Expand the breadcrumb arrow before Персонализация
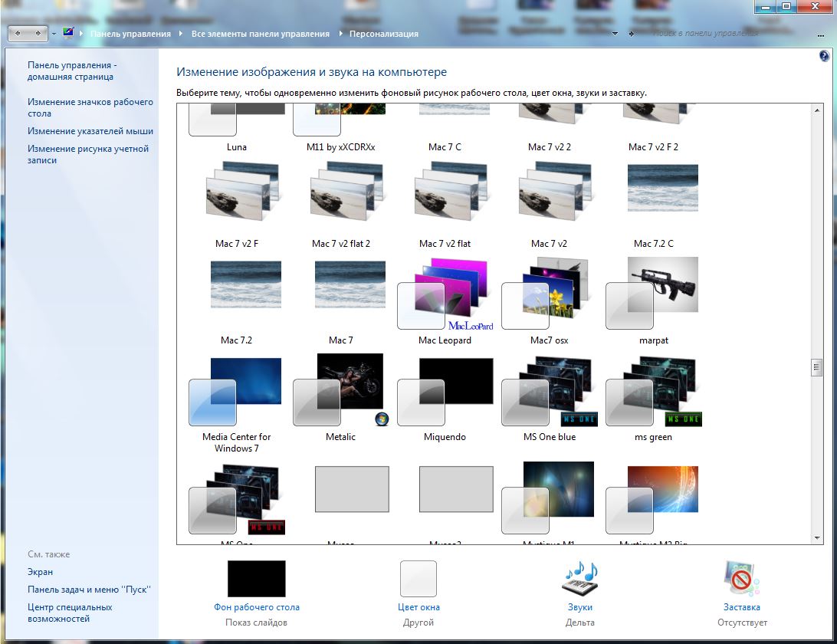837x644 pixels. (340, 33)
